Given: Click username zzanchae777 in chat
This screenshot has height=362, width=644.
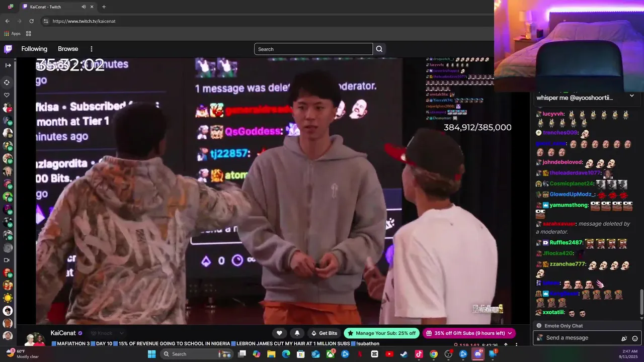Looking at the screenshot, I should [x=568, y=264].
